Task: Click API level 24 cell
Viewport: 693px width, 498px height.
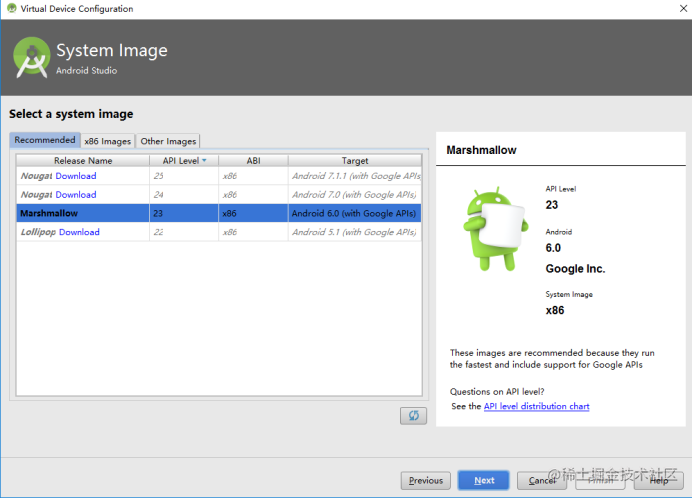Action: tap(184, 195)
